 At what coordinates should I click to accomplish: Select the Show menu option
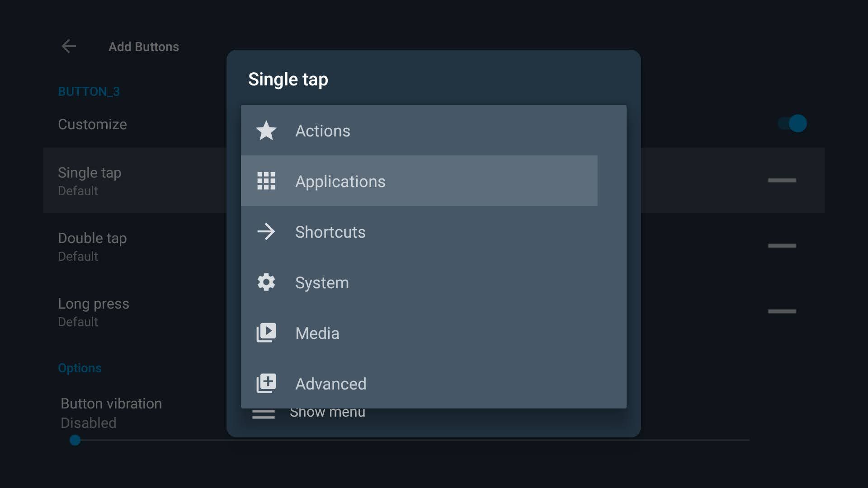[x=328, y=412]
